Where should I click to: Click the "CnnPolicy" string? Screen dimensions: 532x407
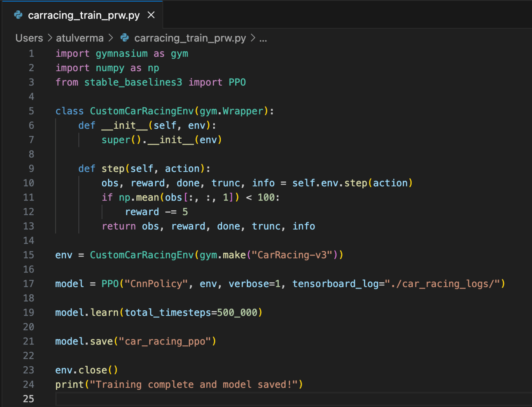click(x=156, y=284)
